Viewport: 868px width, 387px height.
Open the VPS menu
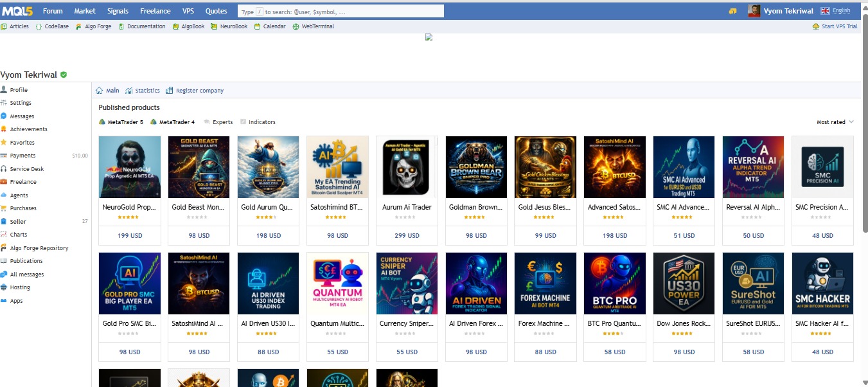pyautogui.click(x=188, y=11)
